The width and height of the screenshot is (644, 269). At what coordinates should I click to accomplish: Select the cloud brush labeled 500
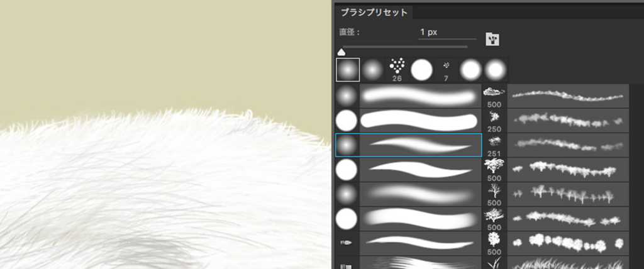(494, 96)
